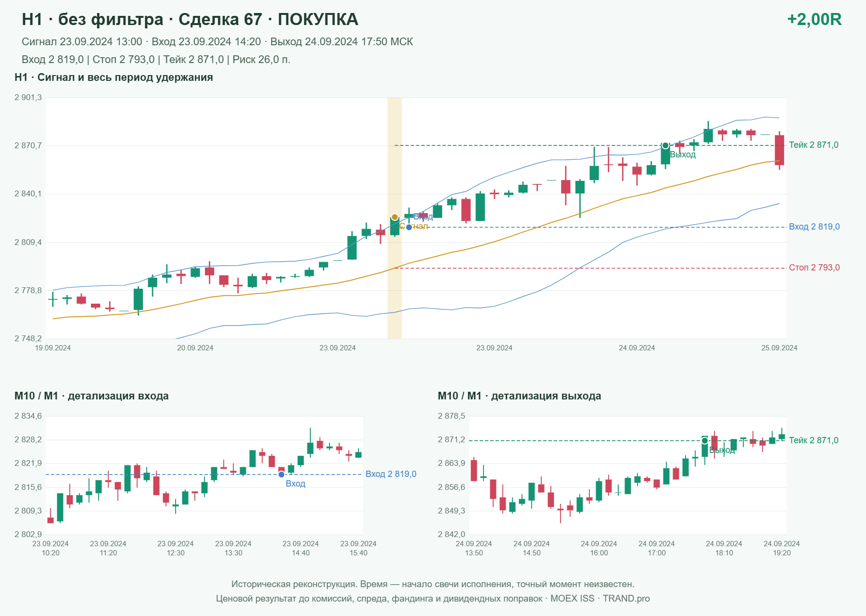Click the line 'Вход 2 819,0 | Стоп 2 793,0...'
Viewport: 866px width, 616px height.
(156, 60)
